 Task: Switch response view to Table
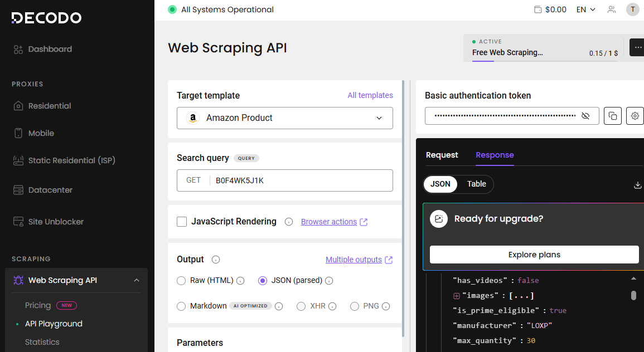coord(478,184)
